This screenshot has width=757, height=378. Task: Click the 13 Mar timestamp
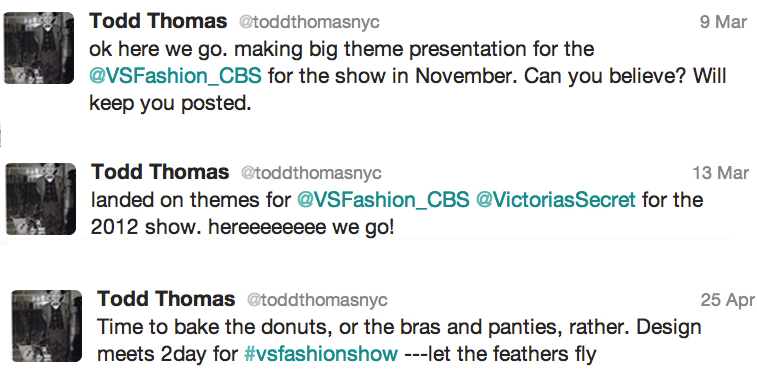click(721, 173)
